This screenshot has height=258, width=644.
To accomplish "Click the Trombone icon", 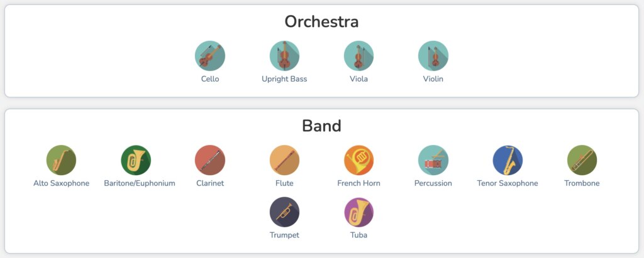I will coord(582,160).
